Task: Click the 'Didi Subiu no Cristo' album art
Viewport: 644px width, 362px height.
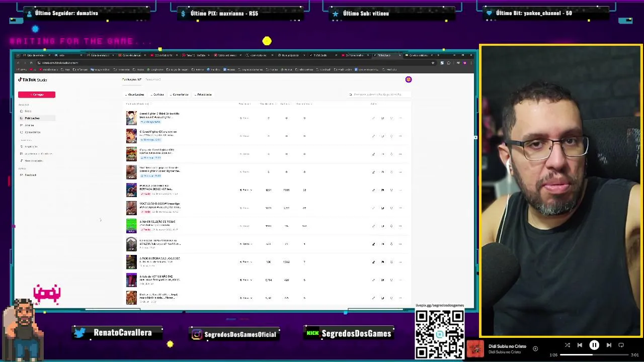Action: point(475,349)
